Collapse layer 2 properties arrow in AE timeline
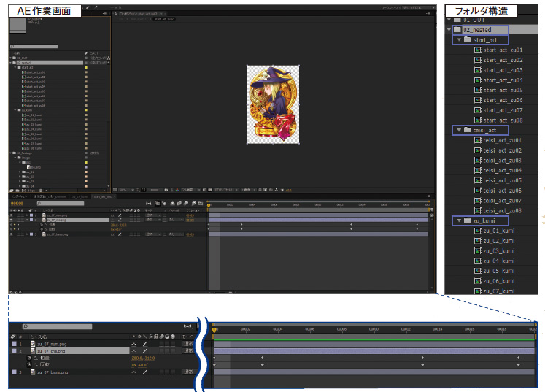 [x=27, y=220]
